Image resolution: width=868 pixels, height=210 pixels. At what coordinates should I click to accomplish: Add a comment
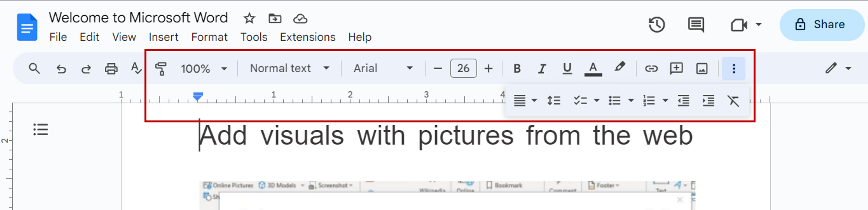coord(676,68)
